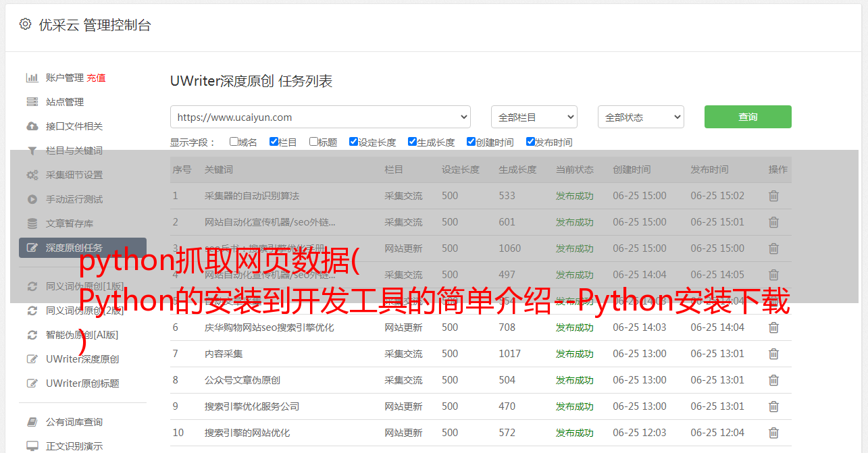This screenshot has width=868, height=453.
Task: Go to 站点管理 sidebar item
Action: [x=65, y=102]
